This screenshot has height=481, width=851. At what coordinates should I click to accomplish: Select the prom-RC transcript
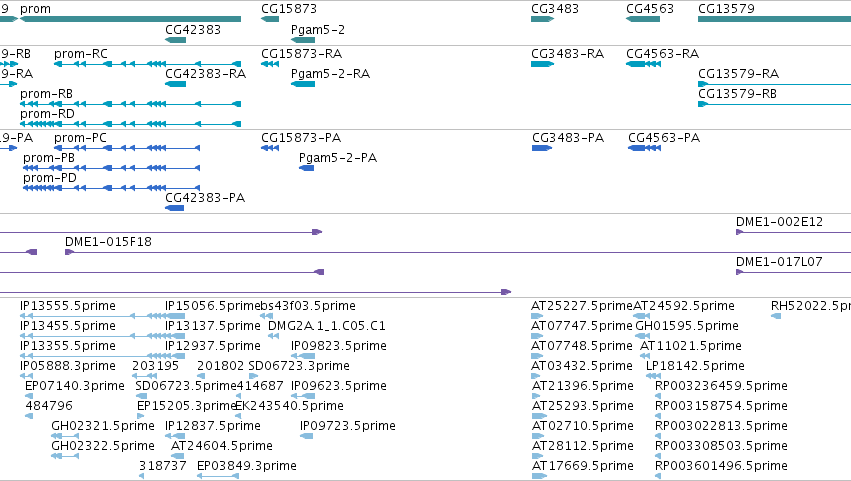[147, 64]
